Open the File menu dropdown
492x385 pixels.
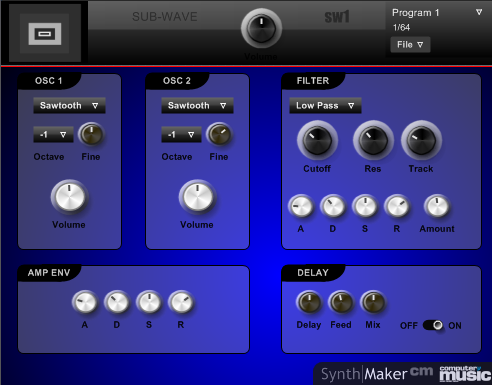click(x=410, y=45)
